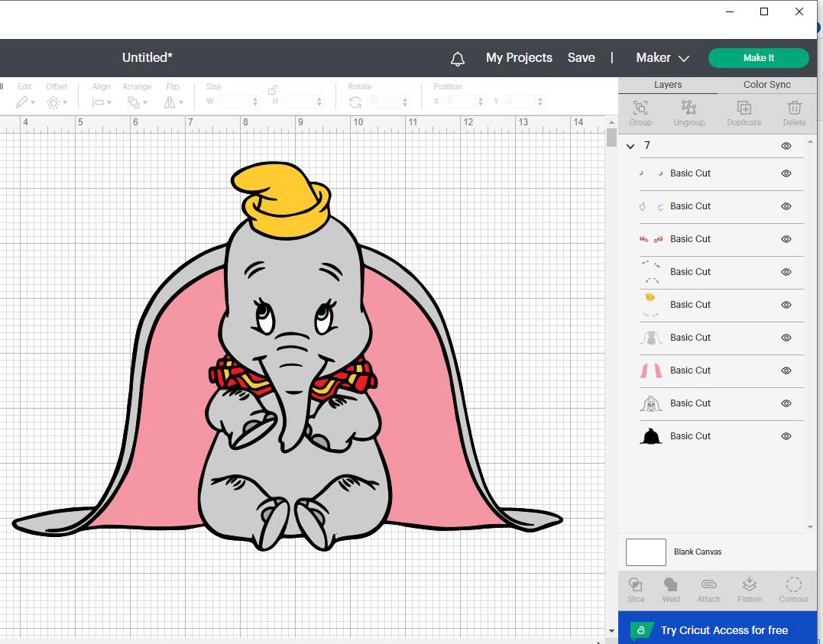Click the Width size input field
The height and width of the screenshot is (644, 823).
coord(235,102)
